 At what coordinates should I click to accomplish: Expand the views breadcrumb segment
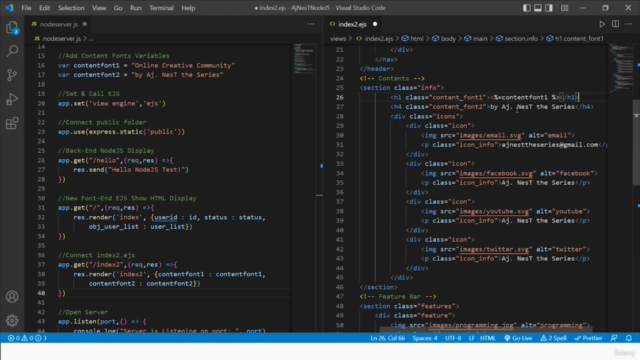(x=338, y=38)
